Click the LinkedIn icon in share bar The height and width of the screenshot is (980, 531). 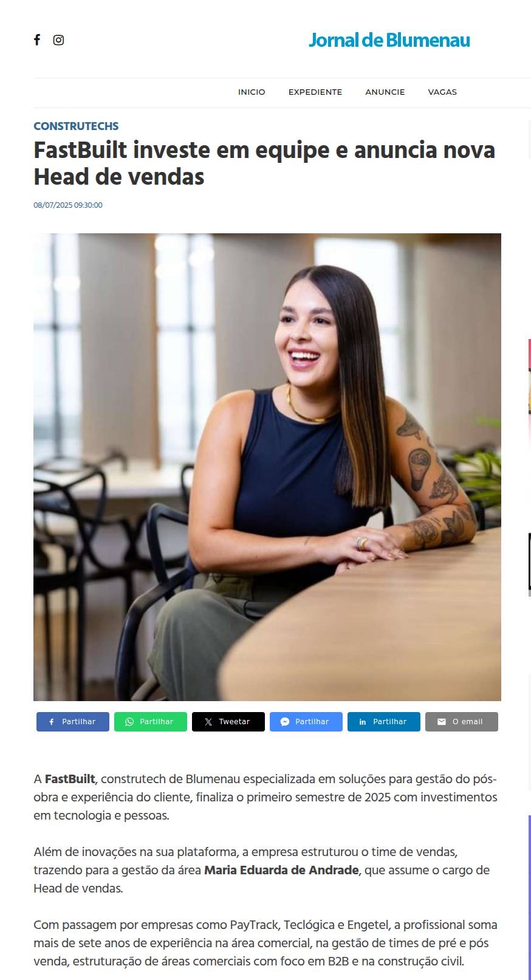click(x=363, y=722)
